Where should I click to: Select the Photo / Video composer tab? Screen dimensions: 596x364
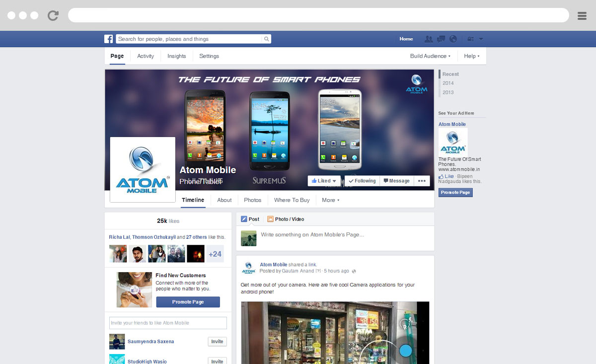[x=286, y=219]
